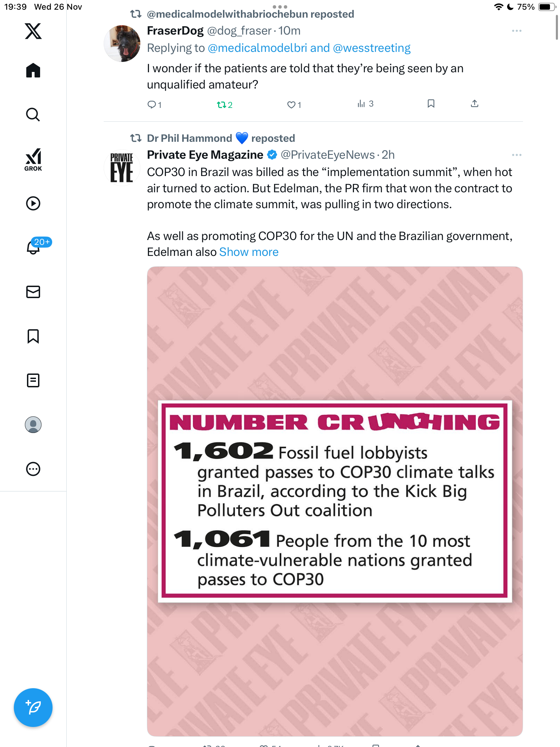Open the Notifications bell
The image size is (560, 747).
[x=33, y=247]
